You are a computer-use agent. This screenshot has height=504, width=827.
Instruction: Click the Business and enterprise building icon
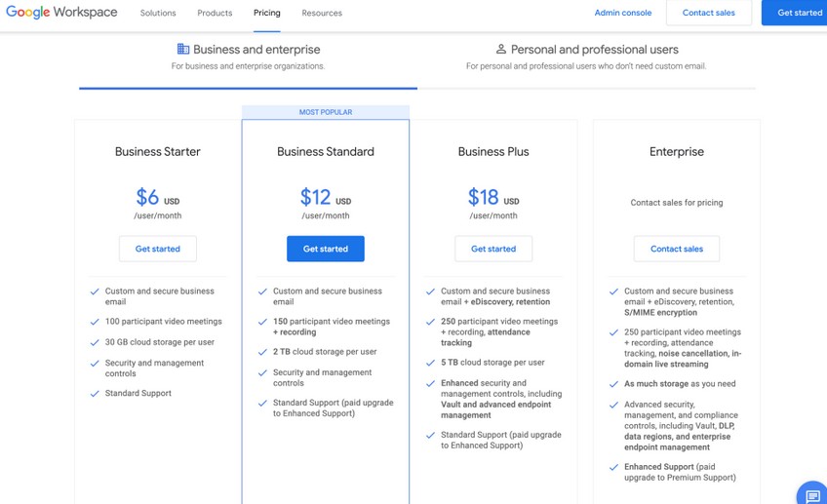click(183, 49)
